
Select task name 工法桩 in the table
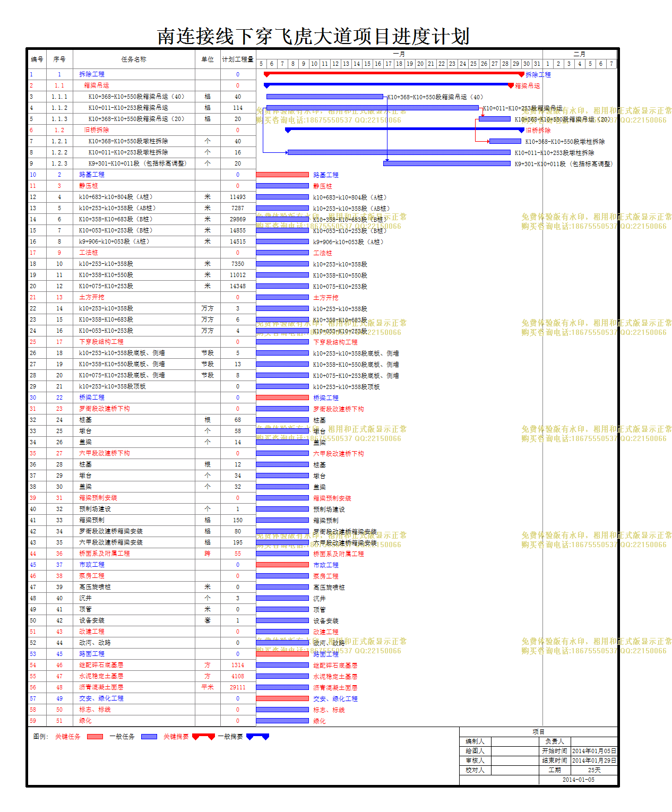pos(89,253)
